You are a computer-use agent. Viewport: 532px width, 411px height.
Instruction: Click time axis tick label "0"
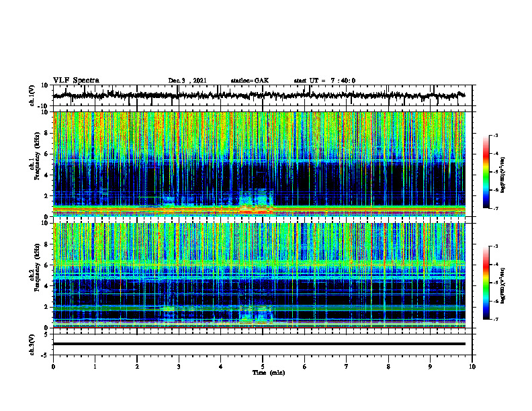53,367
